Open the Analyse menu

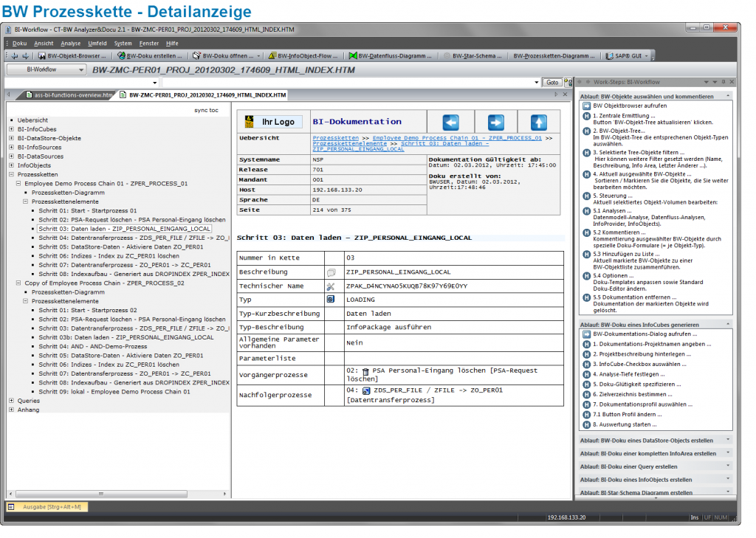click(71, 43)
